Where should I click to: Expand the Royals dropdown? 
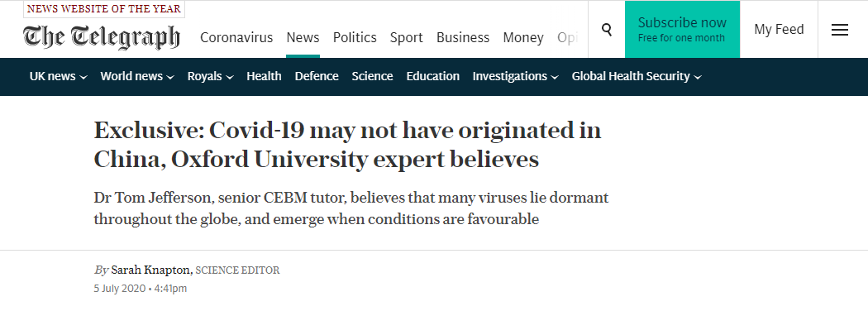click(x=210, y=76)
